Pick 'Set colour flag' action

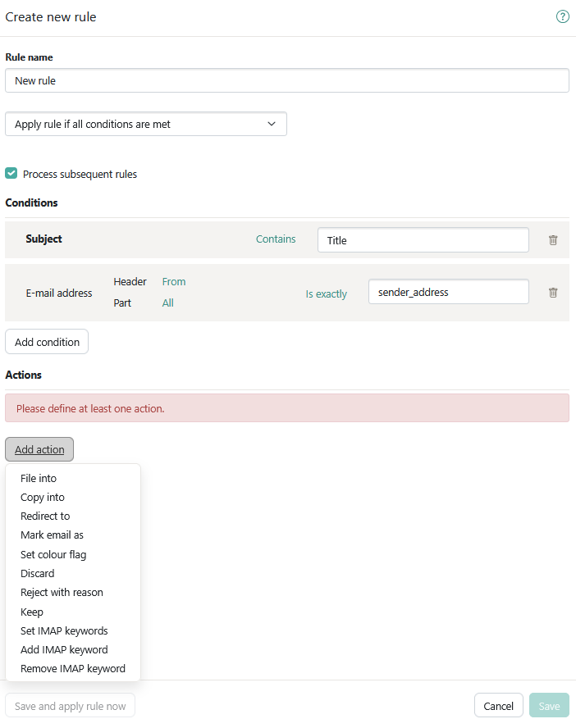pos(53,555)
